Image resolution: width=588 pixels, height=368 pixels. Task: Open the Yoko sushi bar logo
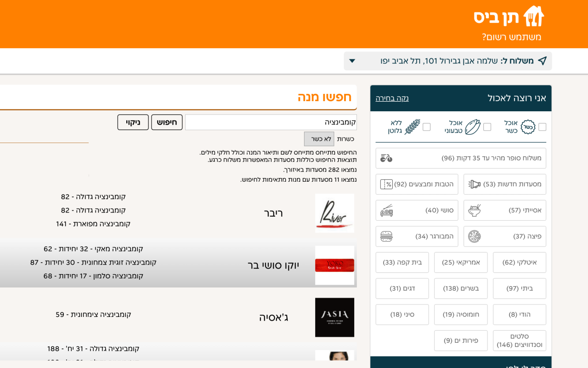tap(334, 265)
